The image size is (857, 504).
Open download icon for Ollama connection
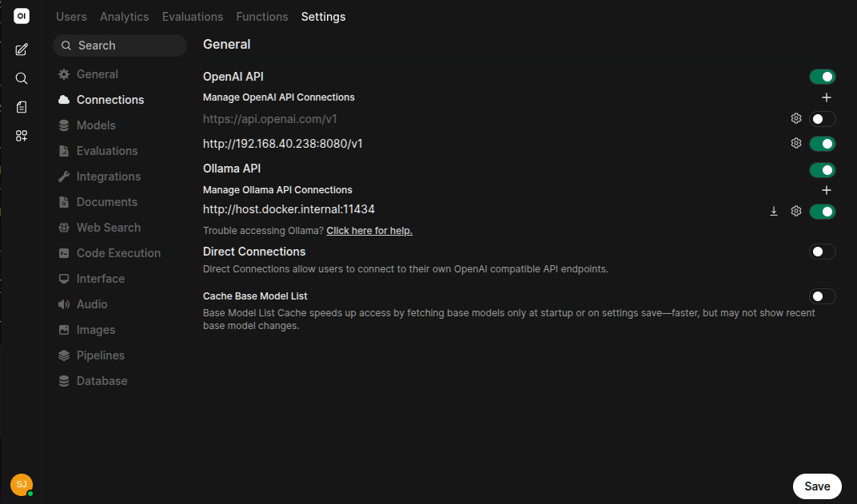[773, 212]
